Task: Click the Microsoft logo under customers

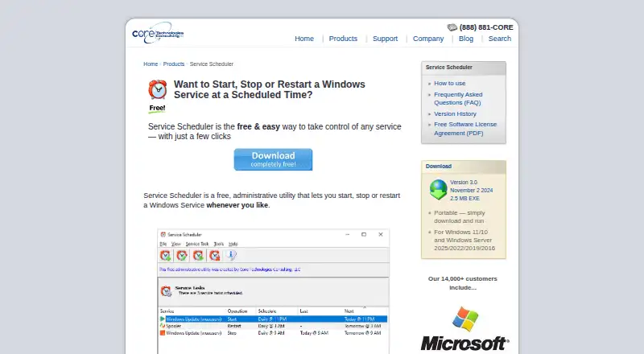Action: (x=465, y=328)
